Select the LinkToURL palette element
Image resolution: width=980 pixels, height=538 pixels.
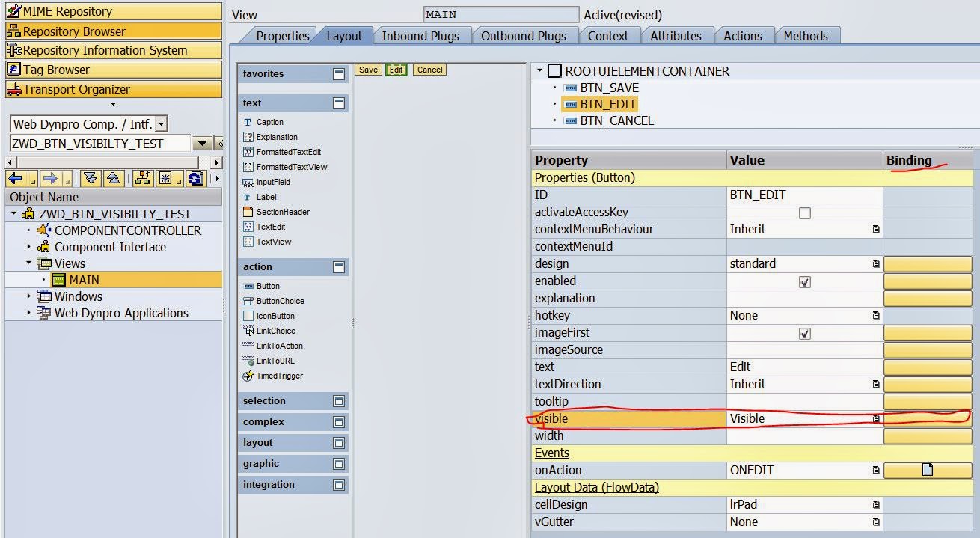click(275, 361)
